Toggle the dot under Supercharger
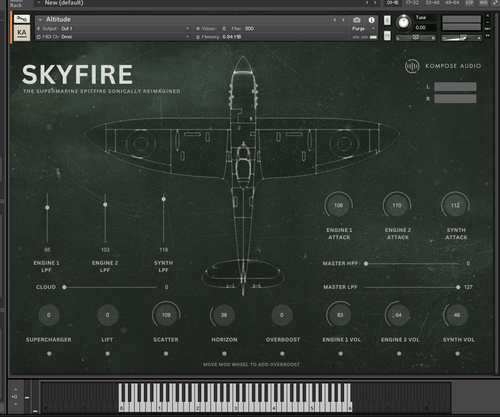The height and width of the screenshot is (417, 500). coord(49,353)
